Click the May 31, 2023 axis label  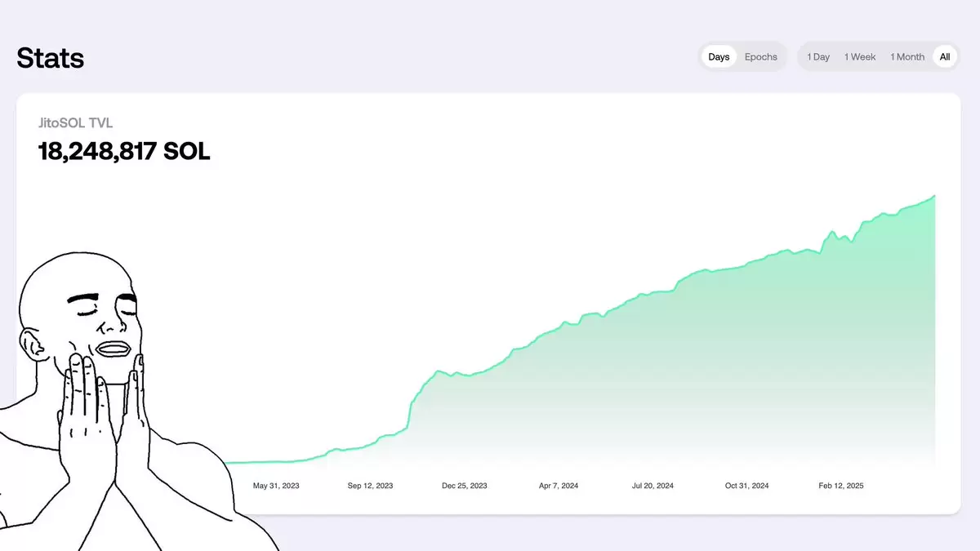pyautogui.click(x=276, y=486)
